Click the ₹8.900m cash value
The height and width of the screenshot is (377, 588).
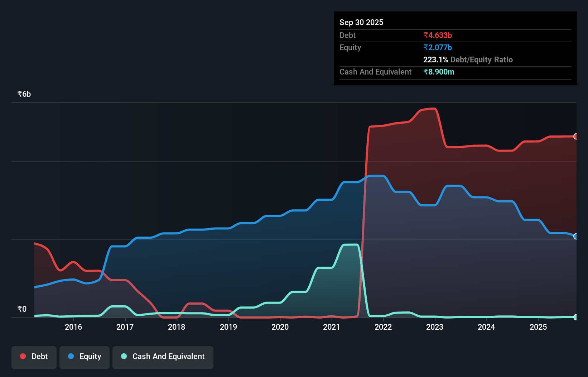coord(439,72)
